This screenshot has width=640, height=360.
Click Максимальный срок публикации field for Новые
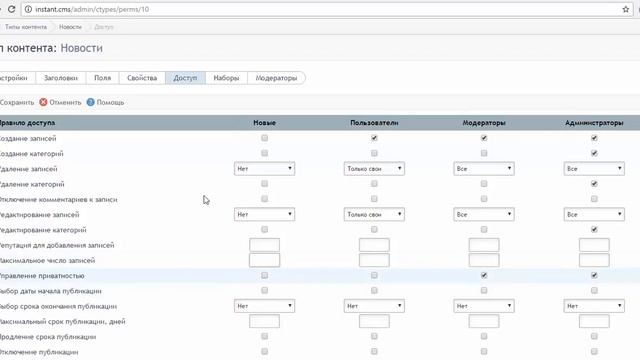coord(264,321)
